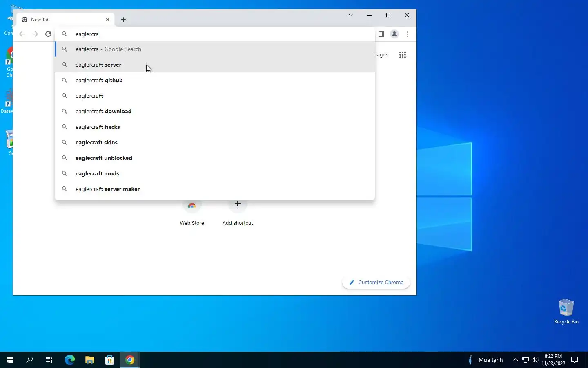
Task: Pick 'eaglercraft server maker' suggestion
Action: 215,189
